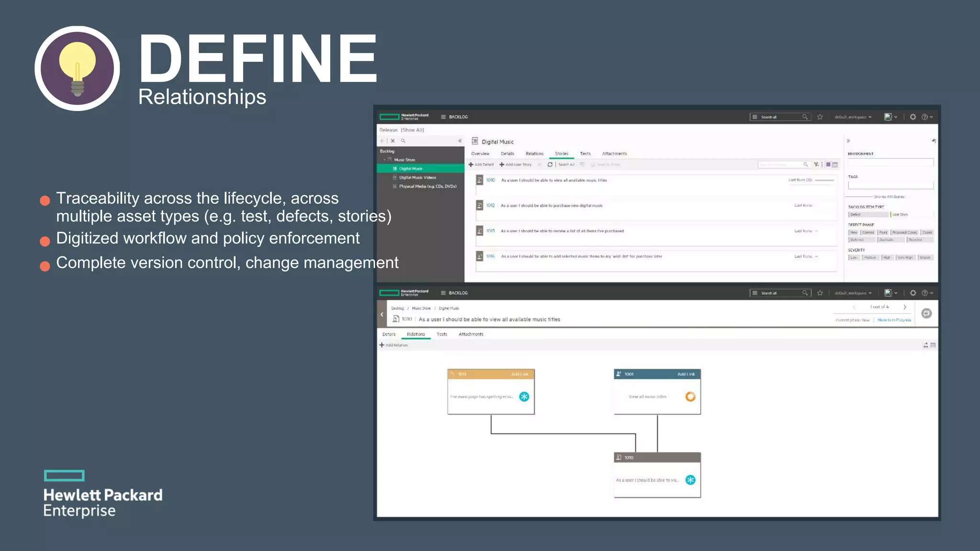This screenshot has width=980, height=551.
Task: Click the Move to In Progress link
Action: tap(894, 320)
